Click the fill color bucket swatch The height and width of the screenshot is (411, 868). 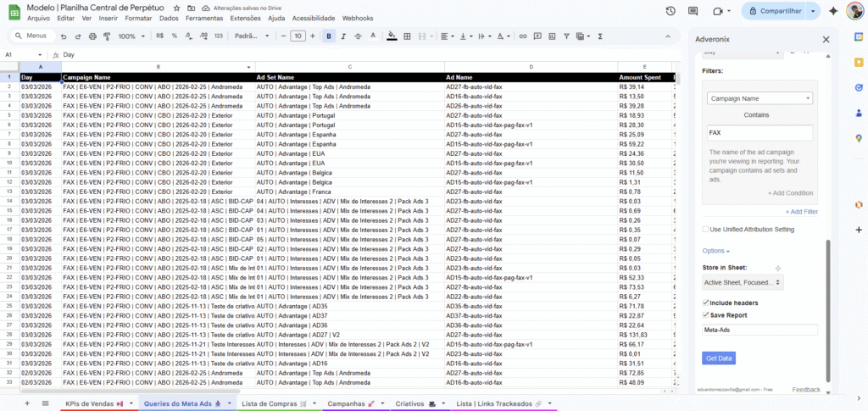(x=391, y=36)
